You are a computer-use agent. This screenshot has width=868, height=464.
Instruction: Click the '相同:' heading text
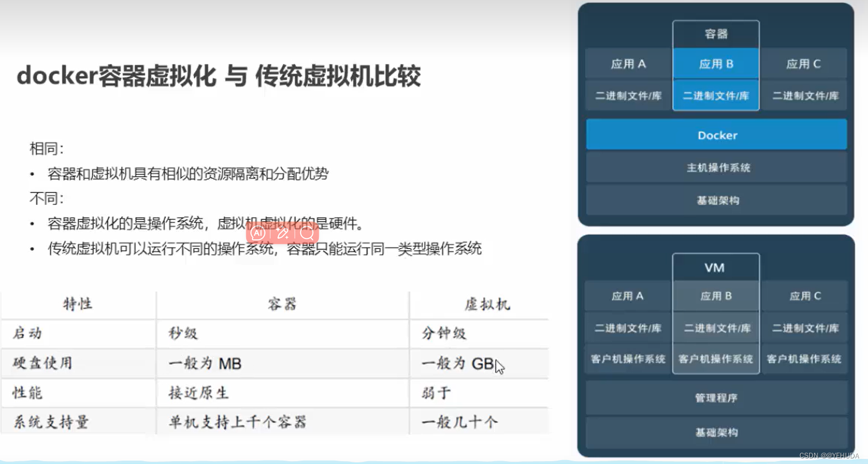pyautogui.click(x=47, y=149)
